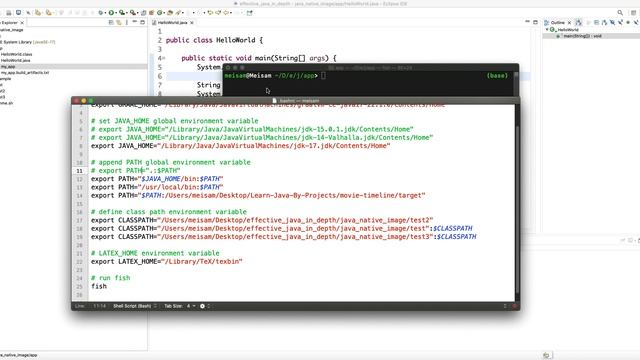Image resolution: width=640 pixels, height=360 pixels.
Task: Toggle Sort in the Outline view
Action: (x=604, y=22)
